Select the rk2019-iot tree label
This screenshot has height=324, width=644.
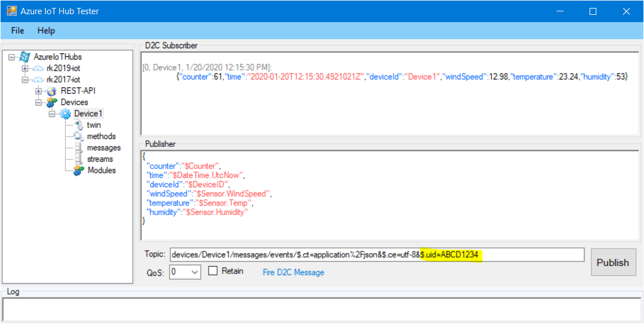point(63,68)
